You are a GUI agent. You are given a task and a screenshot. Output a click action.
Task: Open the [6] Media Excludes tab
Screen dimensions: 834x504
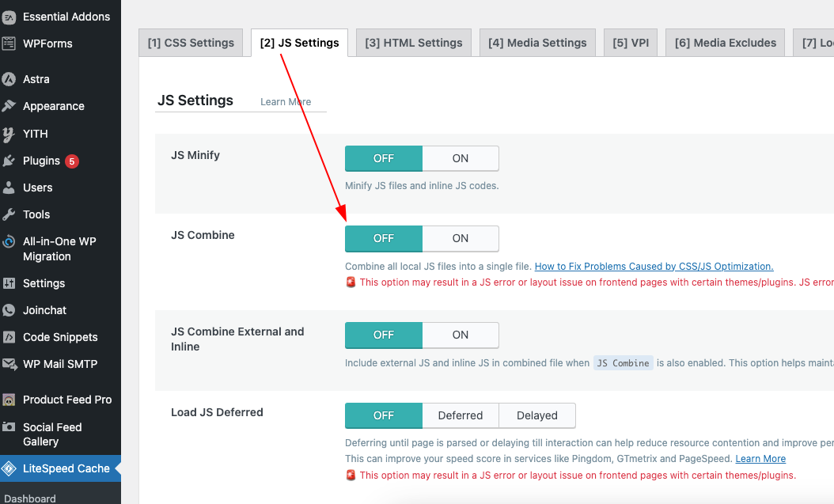[726, 43]
